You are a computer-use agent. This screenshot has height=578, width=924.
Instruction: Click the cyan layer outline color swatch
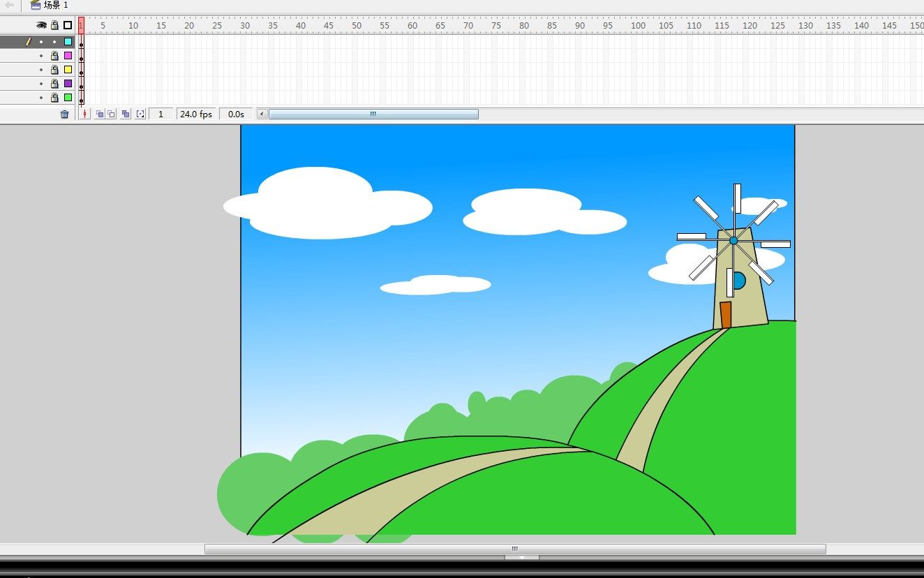pos(68,42)
